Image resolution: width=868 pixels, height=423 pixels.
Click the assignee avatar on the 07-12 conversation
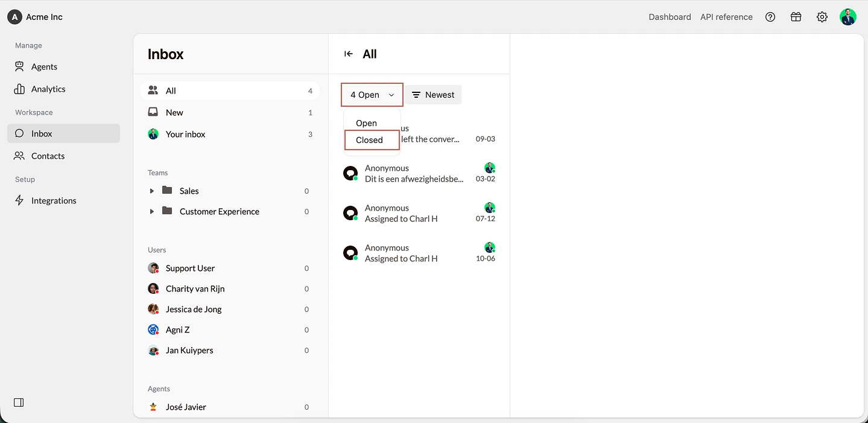[x=490, y=208]
